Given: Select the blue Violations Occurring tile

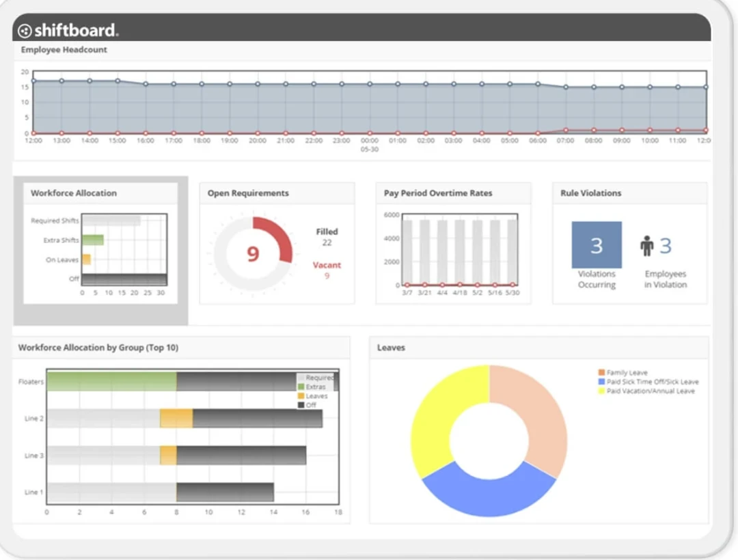Looking at the screenshot, I should pos(597,244).
